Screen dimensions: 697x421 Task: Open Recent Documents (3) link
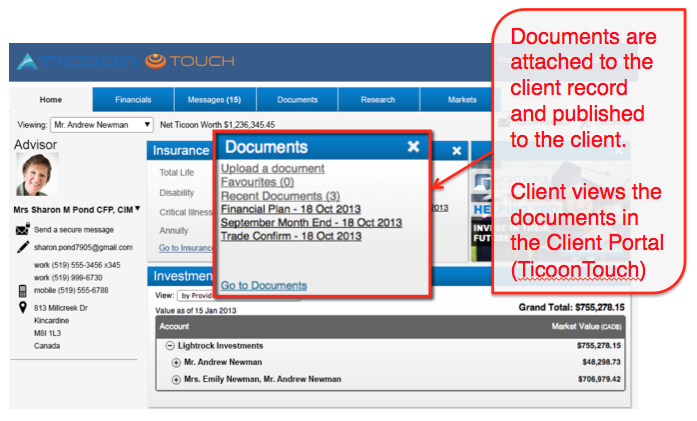pos(280,196)
